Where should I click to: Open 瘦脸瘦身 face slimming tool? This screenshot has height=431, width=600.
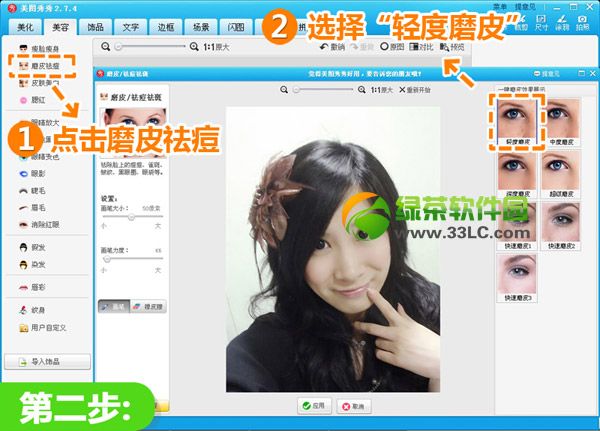point(39,49)
